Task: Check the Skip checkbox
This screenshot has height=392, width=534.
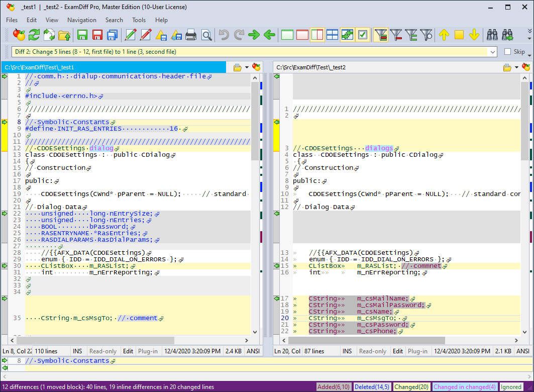Action: [x=508, y=52]
